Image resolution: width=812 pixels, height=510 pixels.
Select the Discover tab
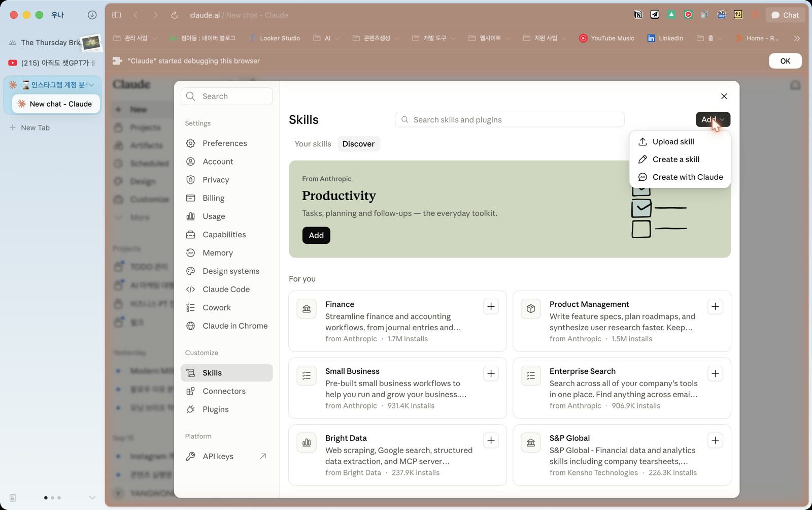point(358,144)
